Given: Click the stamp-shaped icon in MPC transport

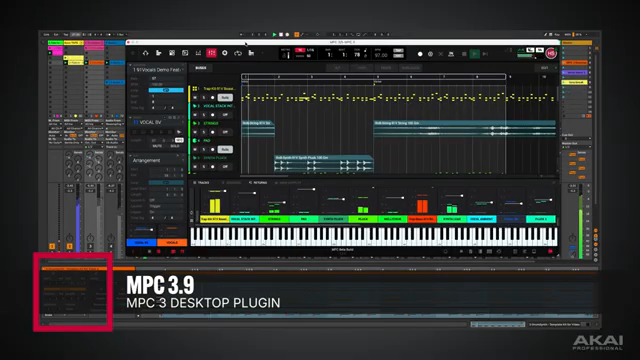Looking at the screenshot, I should point(451,54).
